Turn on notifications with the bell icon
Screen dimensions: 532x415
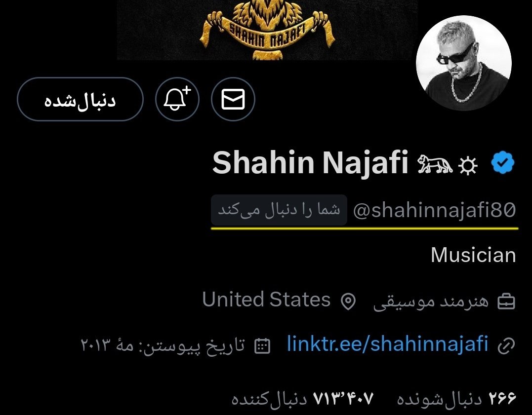pyautogui.click(x=177, y=99)
